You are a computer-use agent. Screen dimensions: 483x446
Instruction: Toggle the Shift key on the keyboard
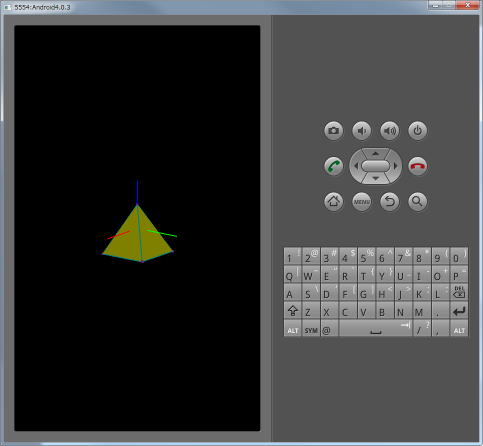click(x=292, y=311)
